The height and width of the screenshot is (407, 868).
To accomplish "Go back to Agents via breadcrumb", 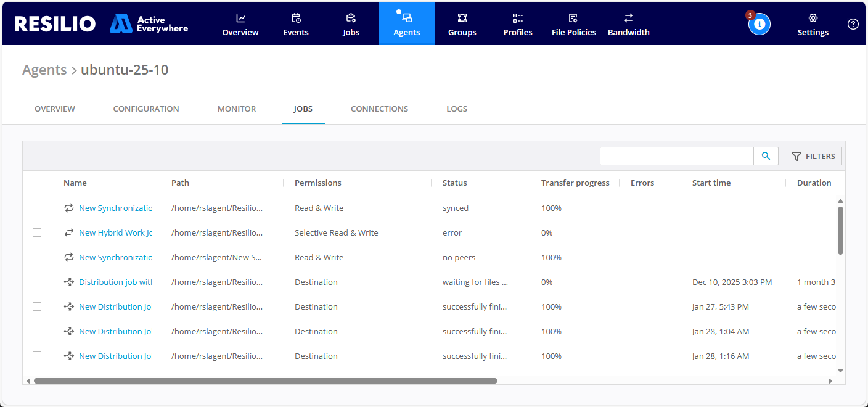I will pos(44,70).
